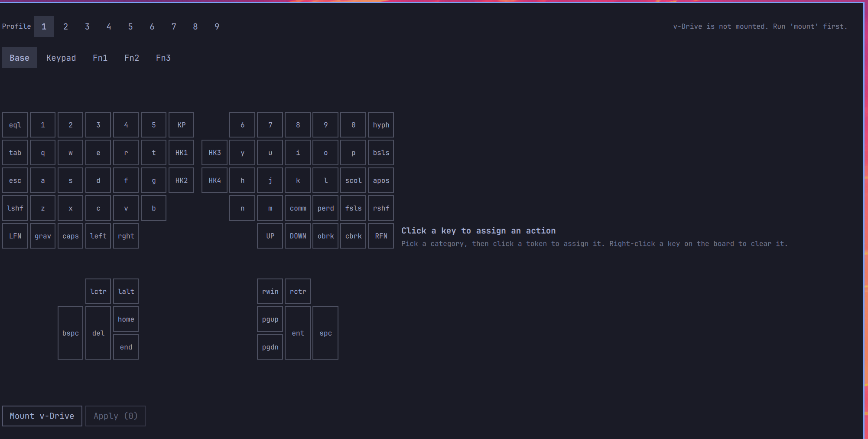Pick the HK4 key
Viewport: 868px width, 439px height.
tap(215, 180)
